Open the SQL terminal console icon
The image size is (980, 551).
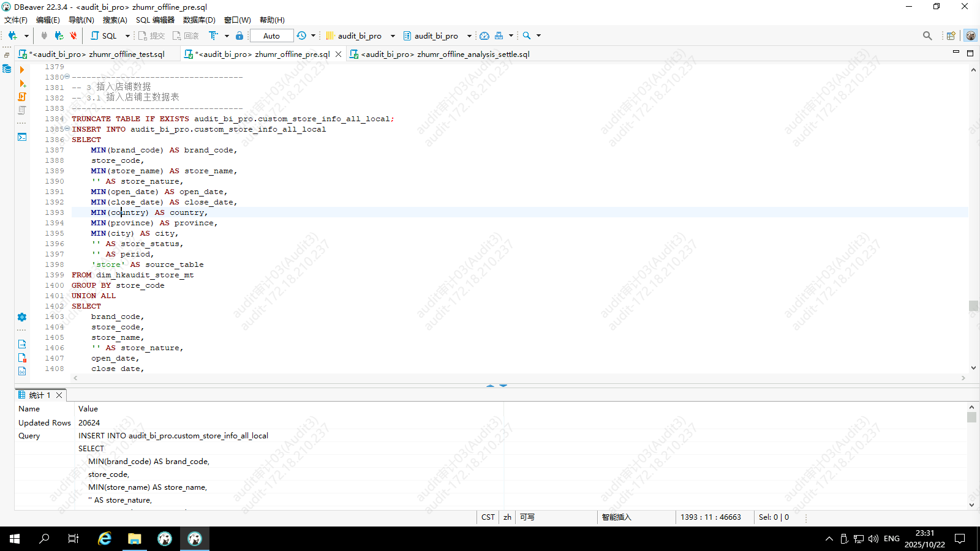tap(22, 137)
